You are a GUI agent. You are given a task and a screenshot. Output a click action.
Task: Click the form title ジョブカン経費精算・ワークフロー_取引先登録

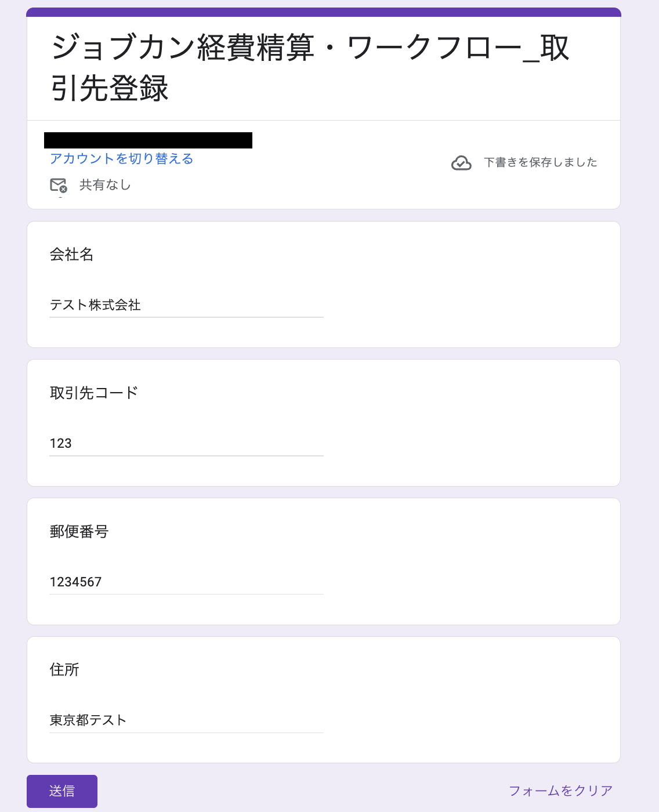pos(310,68)
